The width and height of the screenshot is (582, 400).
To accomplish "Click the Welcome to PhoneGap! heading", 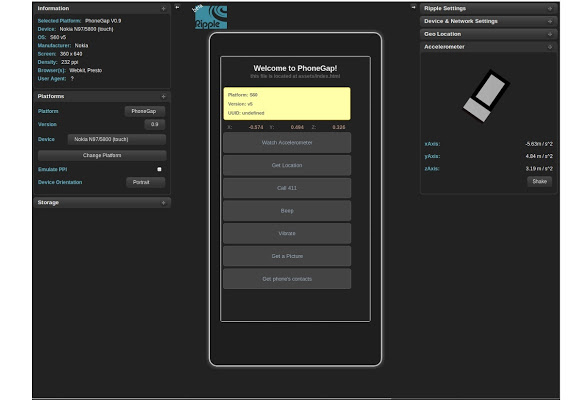I will pyautogui.click(x=295, y=68).
